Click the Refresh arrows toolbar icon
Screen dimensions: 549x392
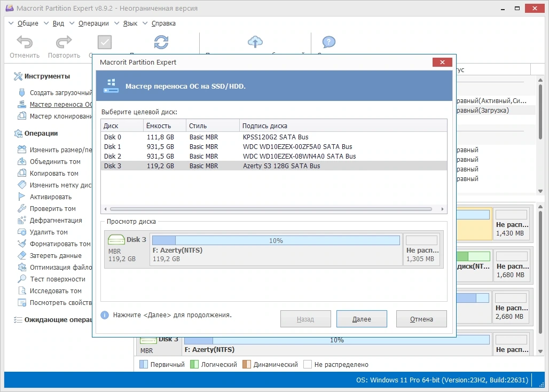[x=161, y=42]
